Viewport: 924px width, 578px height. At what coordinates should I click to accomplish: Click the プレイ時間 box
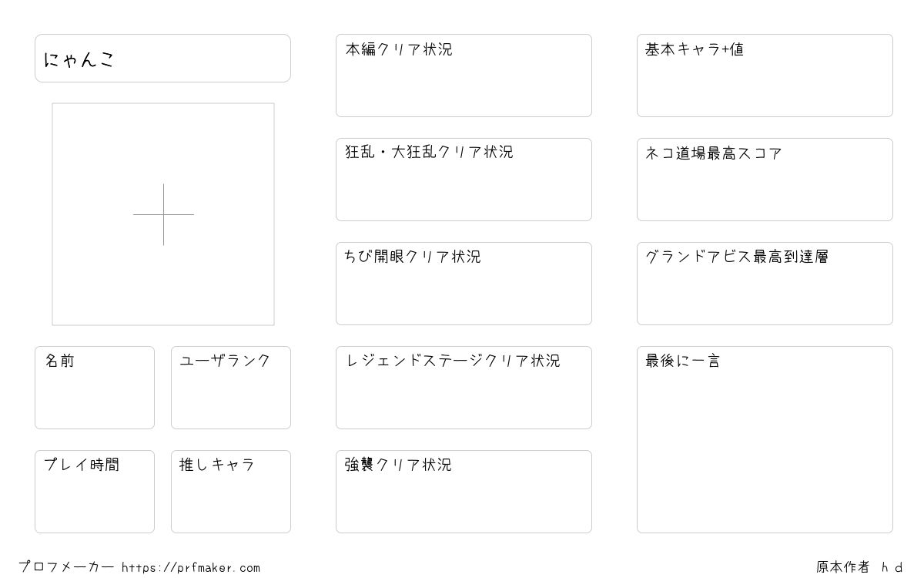(x=95, y=492)
